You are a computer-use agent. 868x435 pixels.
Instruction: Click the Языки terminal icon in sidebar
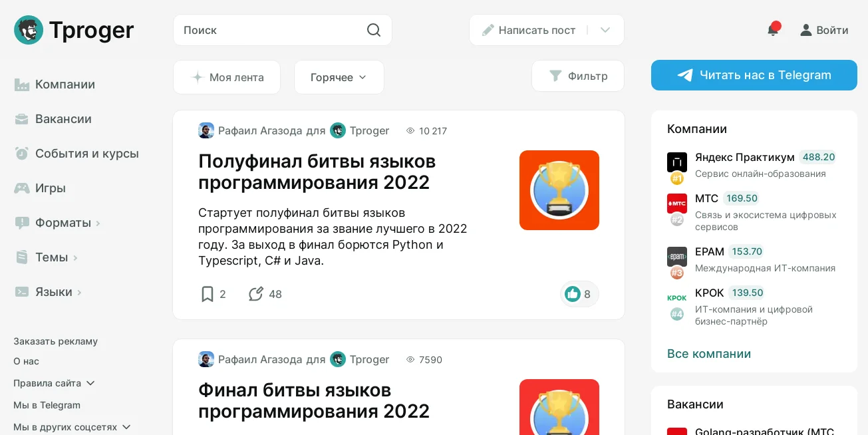[22, 292]
